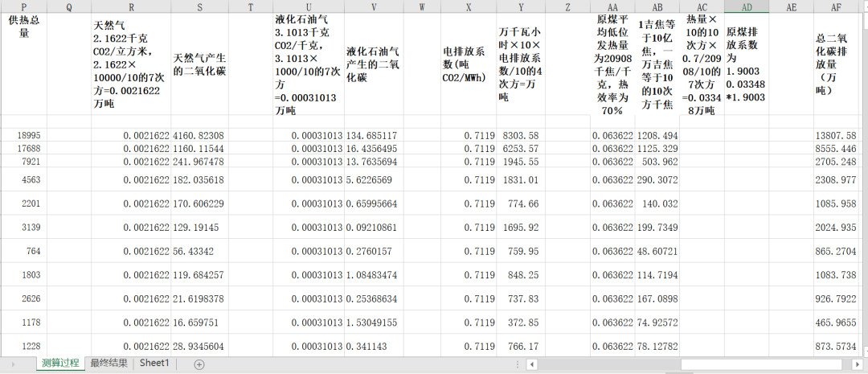The height and width of the screenshot is (374, 868).
Task: Select the 测算过程 sheet tab
Action: [60, 364]
